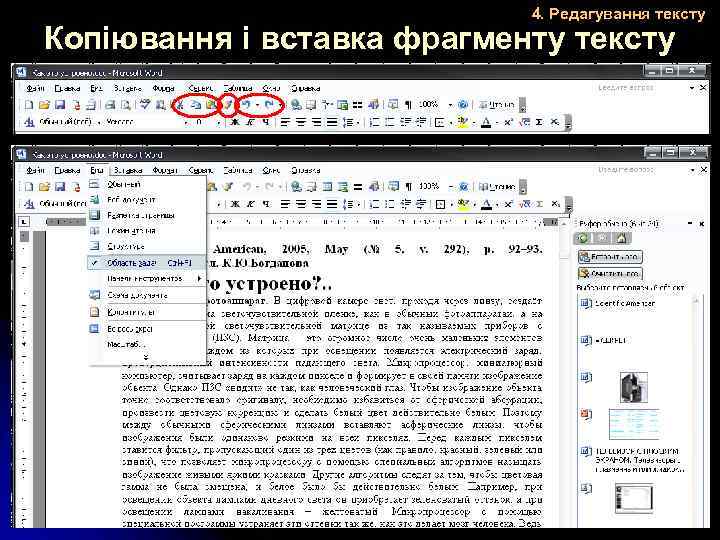This screenshot has height=540, width=720.
Task: Open clipboard task pane title dropdown
Action: click(x=690, y=224)
